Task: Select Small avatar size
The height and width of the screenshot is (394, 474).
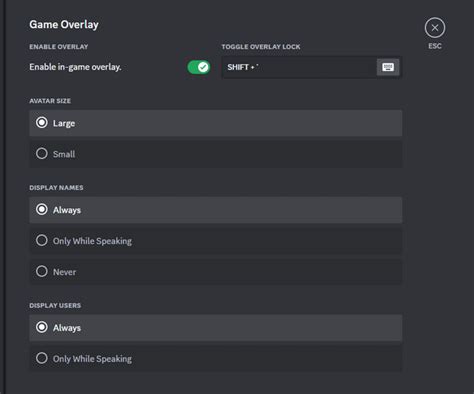Action: coord(216,154)
